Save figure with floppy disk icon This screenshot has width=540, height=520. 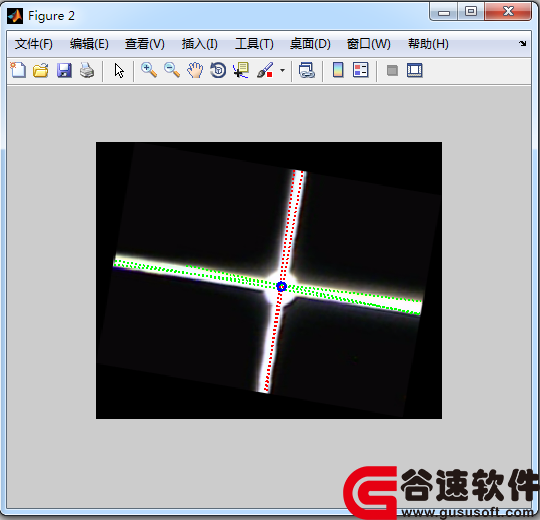pos(64,70)
